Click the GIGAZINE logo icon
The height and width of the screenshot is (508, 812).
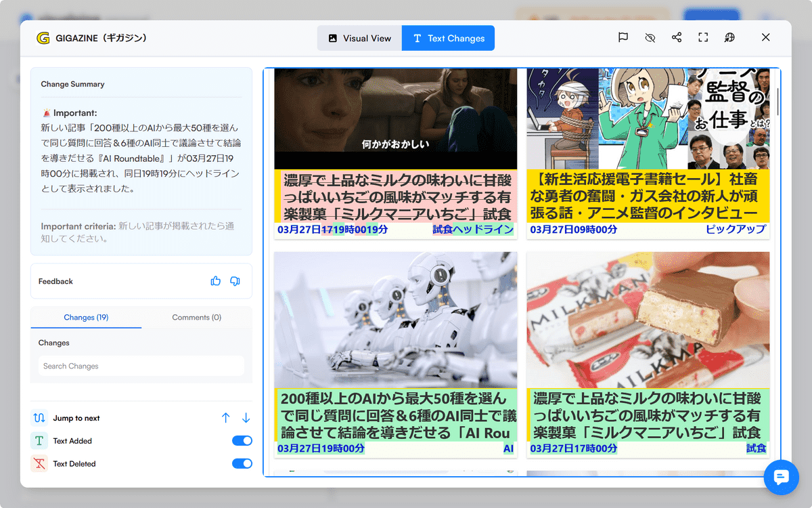42,38
